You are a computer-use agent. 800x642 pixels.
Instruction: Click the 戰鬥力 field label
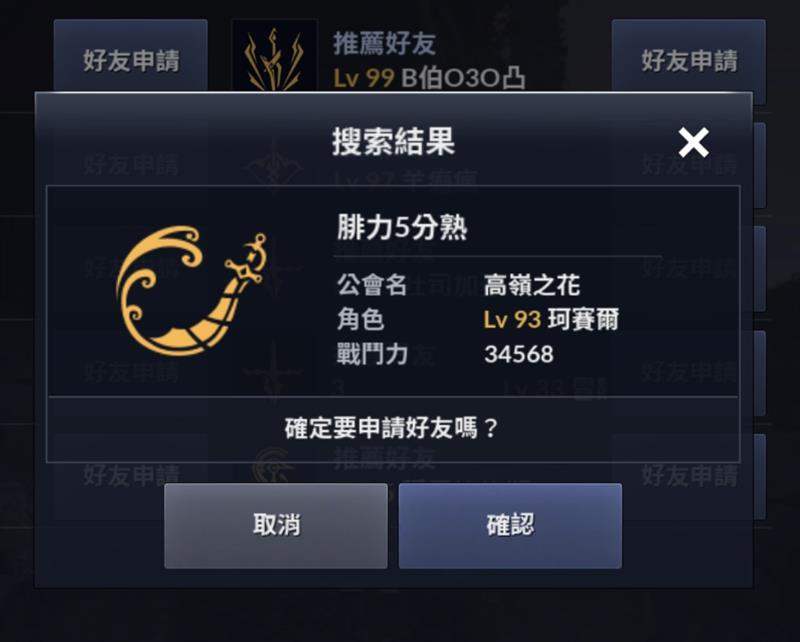[371, 354]
